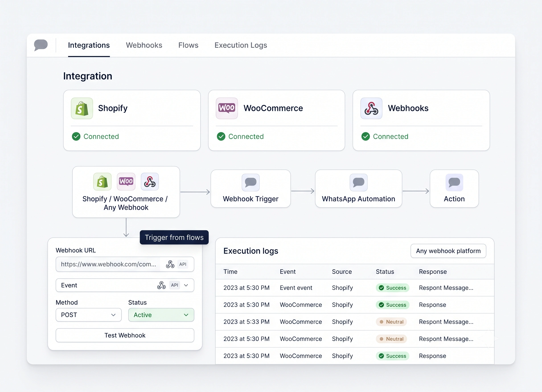Open the Execution Logs tab

click(241, 45)
